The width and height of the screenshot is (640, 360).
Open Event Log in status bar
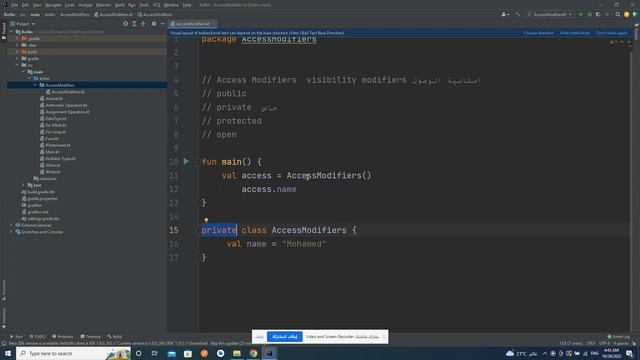point(619,337)
